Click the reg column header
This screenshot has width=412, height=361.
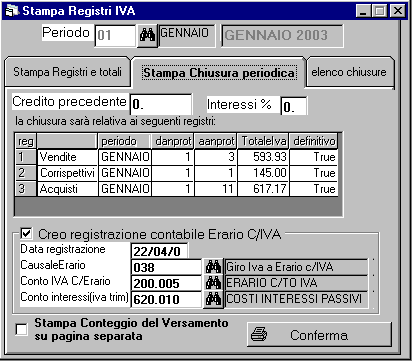(x=26, y=141)
